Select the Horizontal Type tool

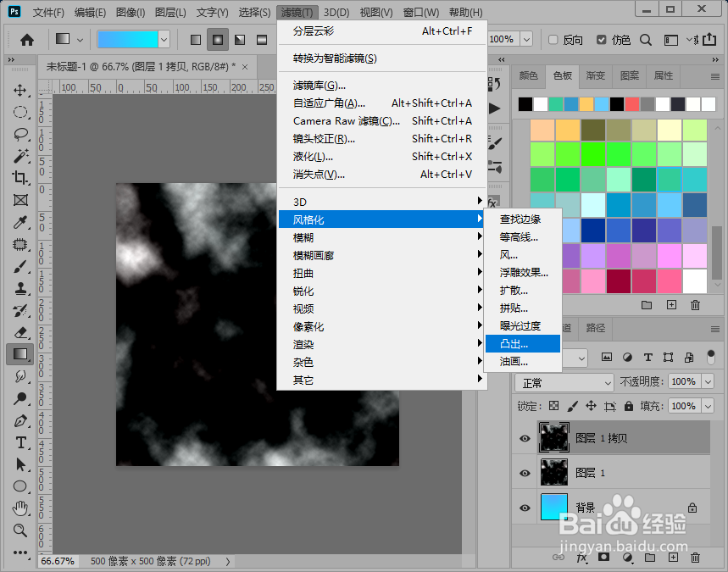coord(19,442)
